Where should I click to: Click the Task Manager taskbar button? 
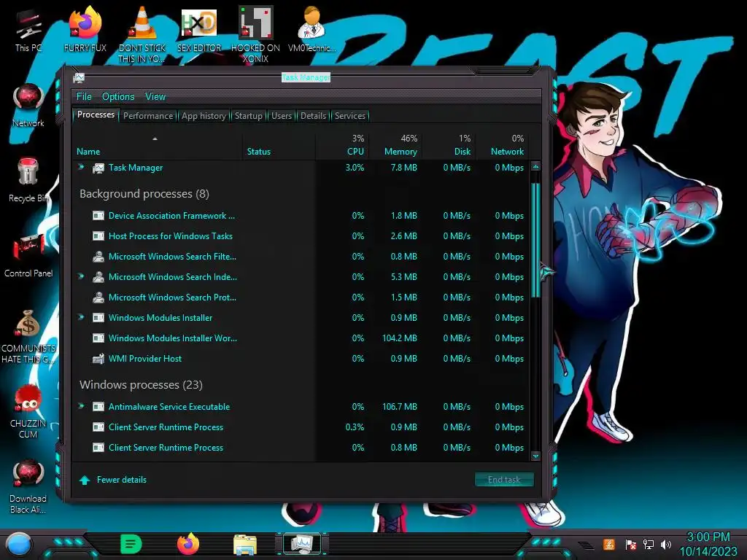(301, 544)
